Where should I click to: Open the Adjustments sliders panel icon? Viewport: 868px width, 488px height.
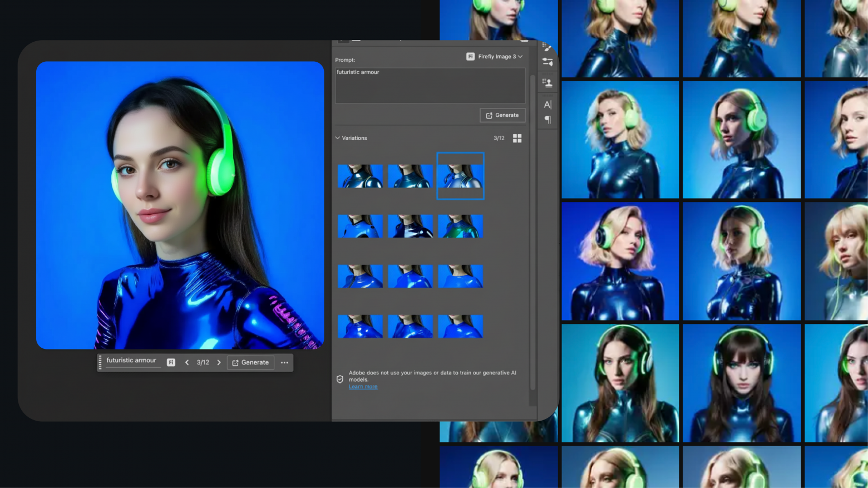click(x=548, y=62)
